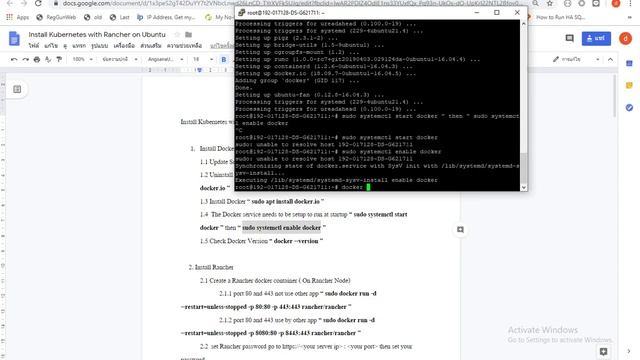640x360 pixels.
Task: Click the browser address bar URL
Action: point(292,3)
